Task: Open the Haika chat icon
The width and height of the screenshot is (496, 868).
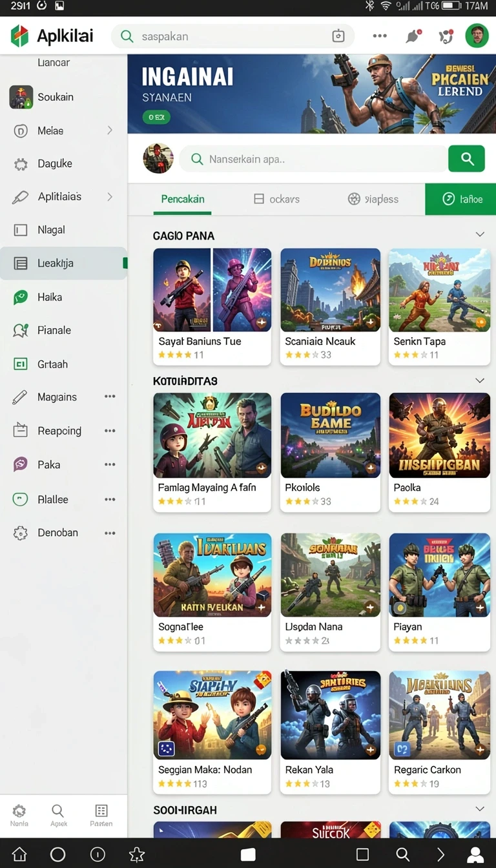Action: coord(21,297)
